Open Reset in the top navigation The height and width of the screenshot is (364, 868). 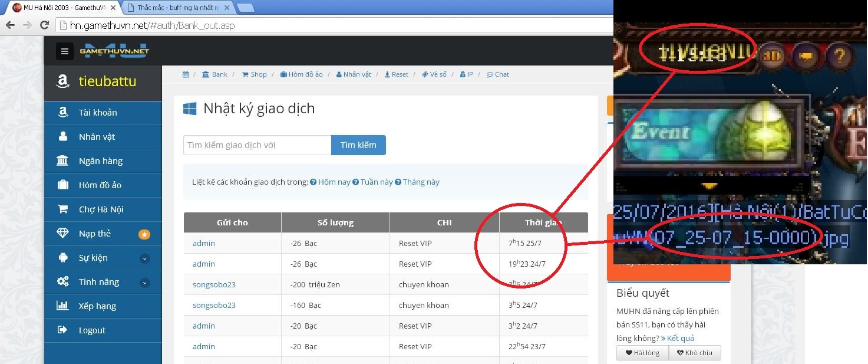(396, 74)
